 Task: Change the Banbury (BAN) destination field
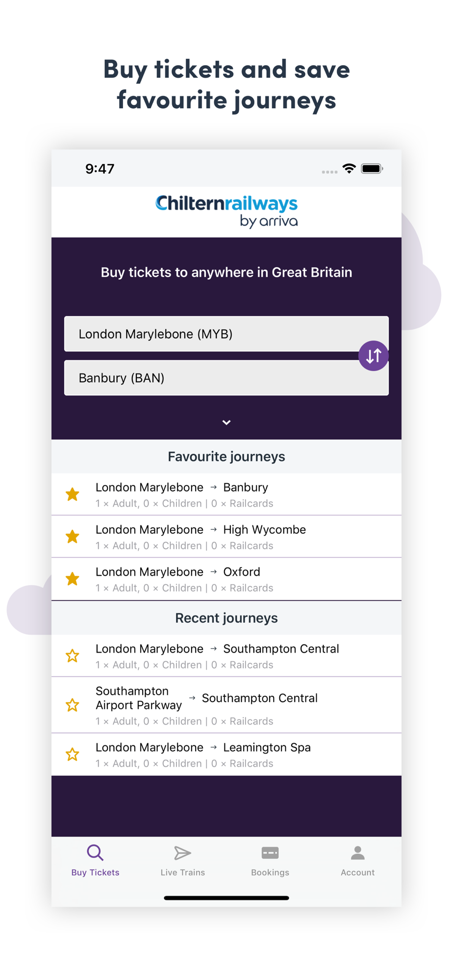click(216, 378)
